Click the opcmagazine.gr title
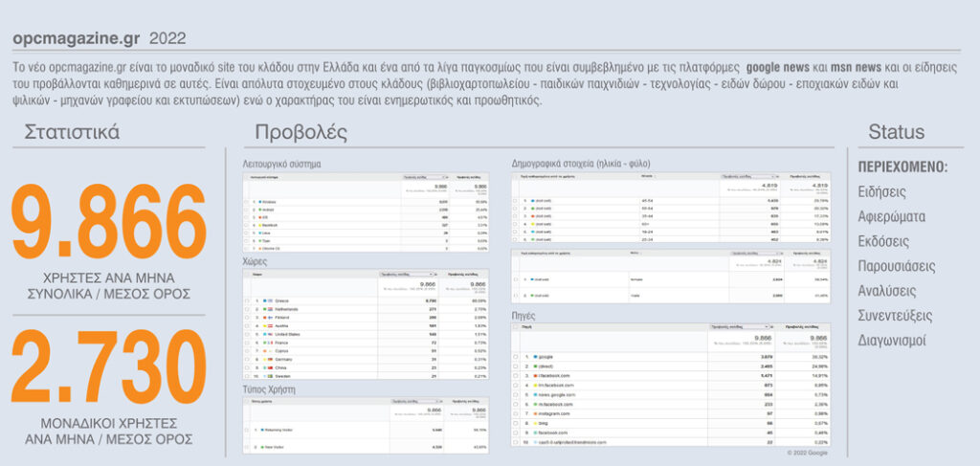The image size is (980, 466). pyautogui.click(x=76, y=38)
